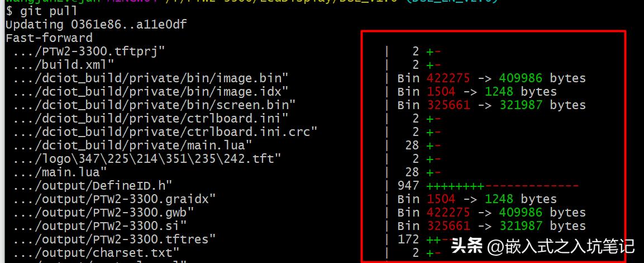Click the output/charset.txt file entry
Viewport: 644px width, 263px height.
coord(96,253)
